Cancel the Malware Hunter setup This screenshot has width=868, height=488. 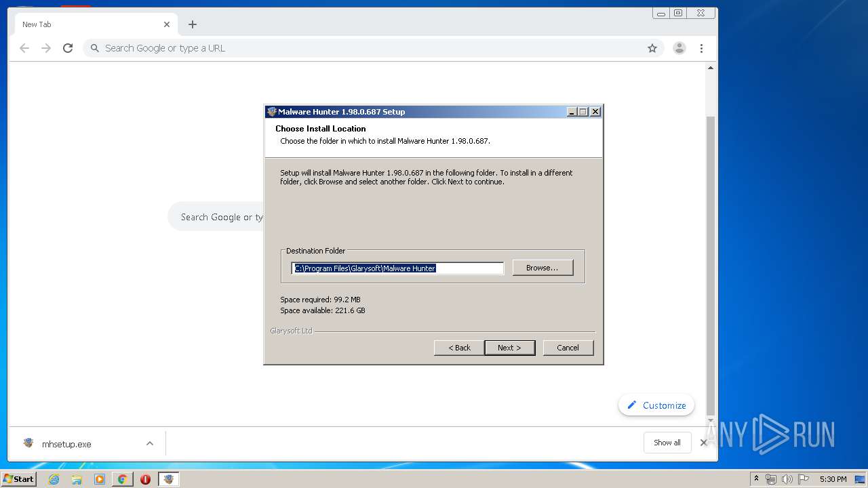[x=568, y=348]
